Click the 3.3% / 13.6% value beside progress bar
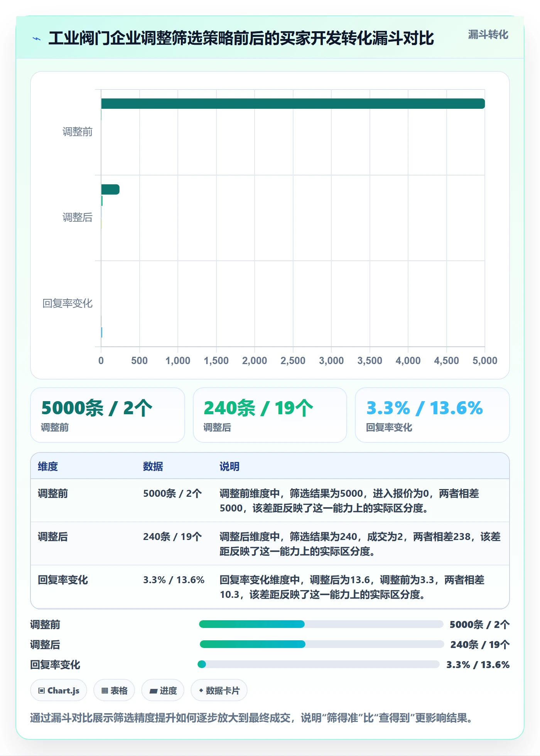The height and width of the screenshot is (756, 540). (x=478, y=665)
